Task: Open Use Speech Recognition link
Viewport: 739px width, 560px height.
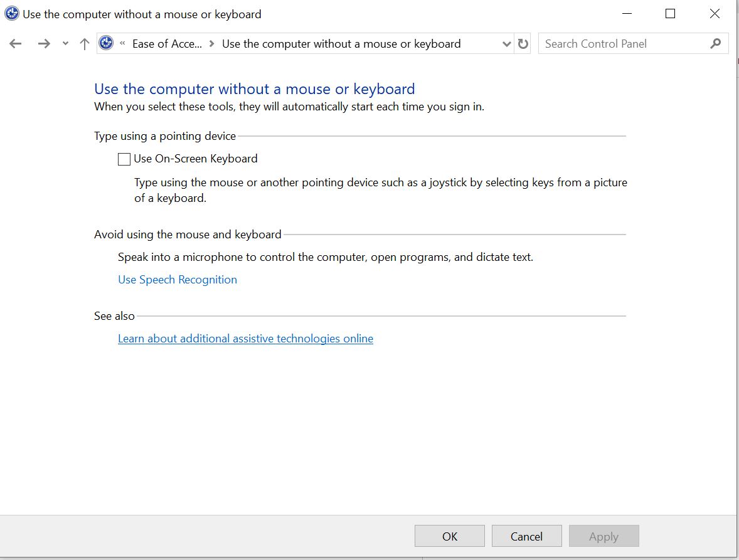Action: click(x=178, y=279)
